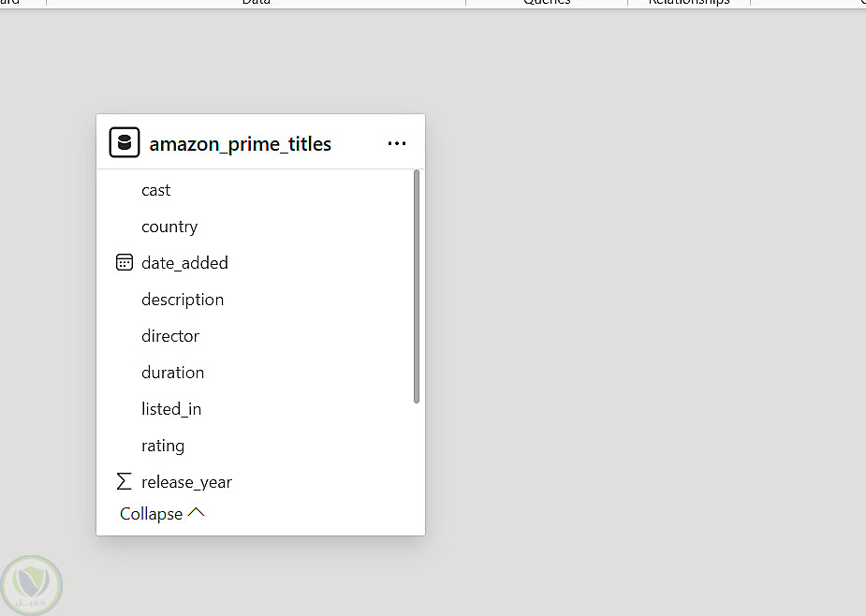
Task: Click the upward chevron next to Collapse
Action: click(196, 513)
